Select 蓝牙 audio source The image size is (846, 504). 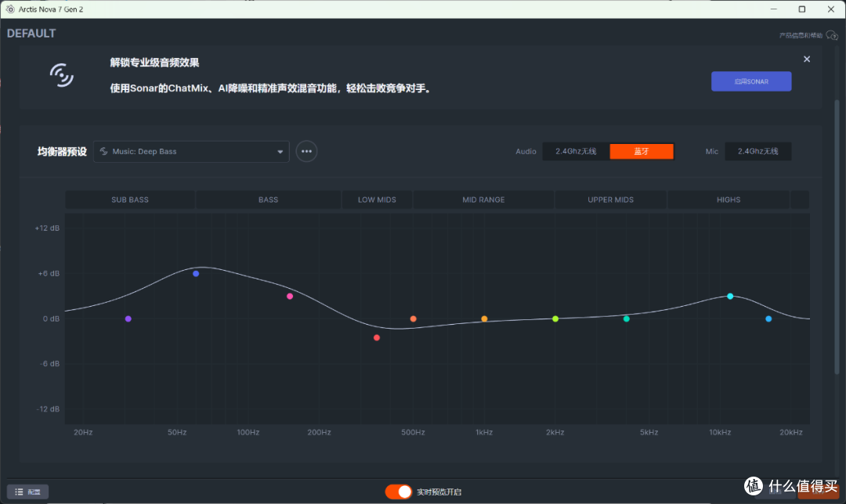(x=642, y=152)
